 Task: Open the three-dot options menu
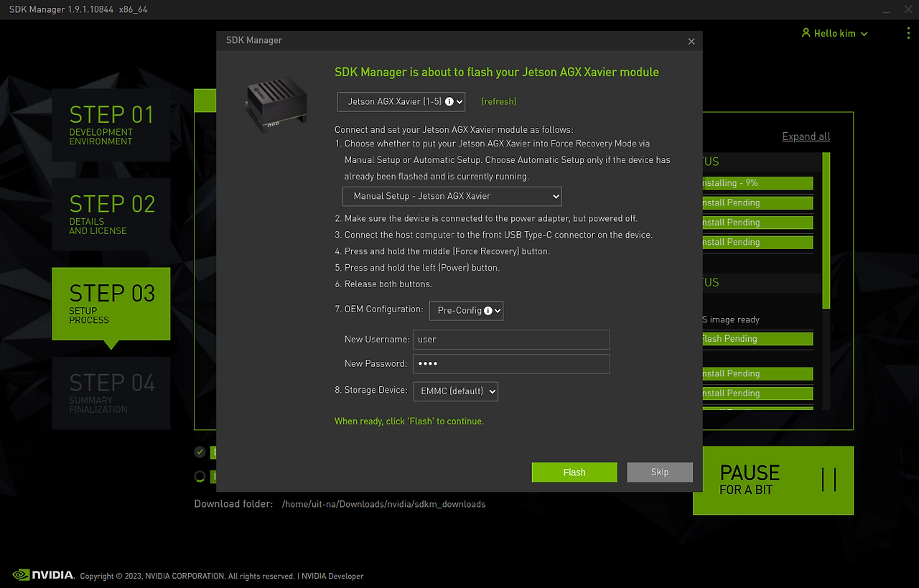click(908, 33)
